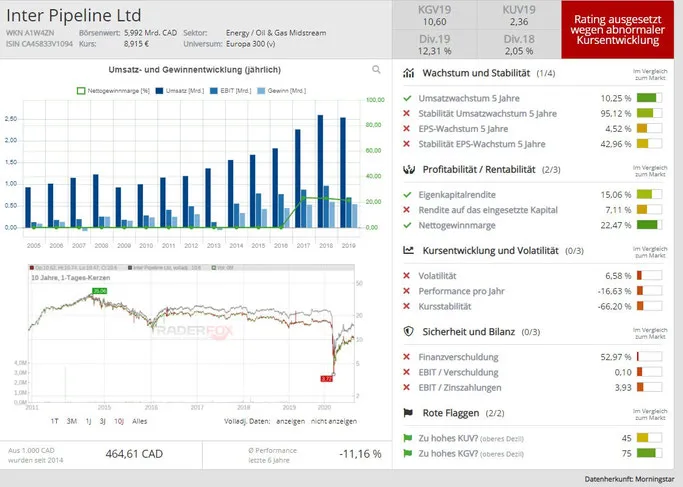Click the ISIN CA45833V1094 text
Image resolution: width=683 pixels, height=487 pixels.
tap(40, 44)
